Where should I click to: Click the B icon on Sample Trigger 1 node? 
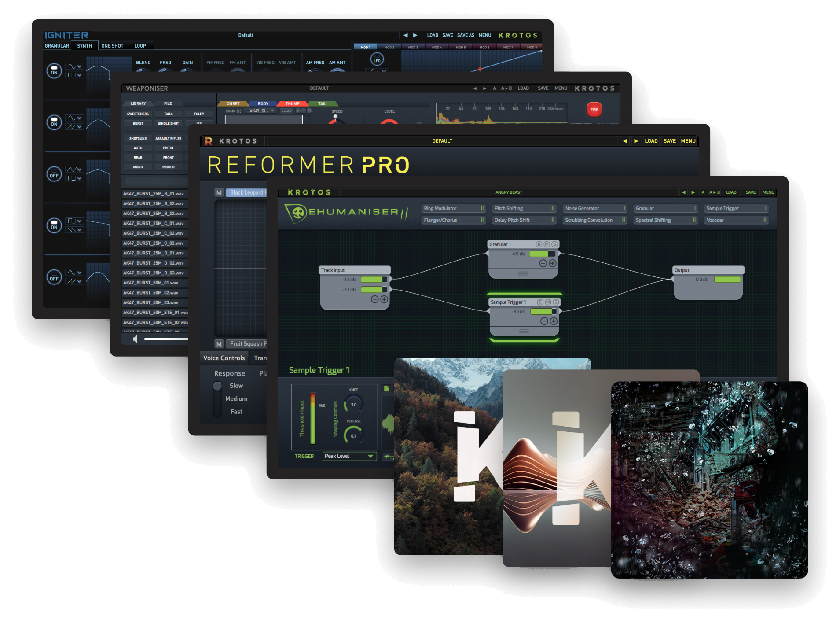(x=540, y=302)
